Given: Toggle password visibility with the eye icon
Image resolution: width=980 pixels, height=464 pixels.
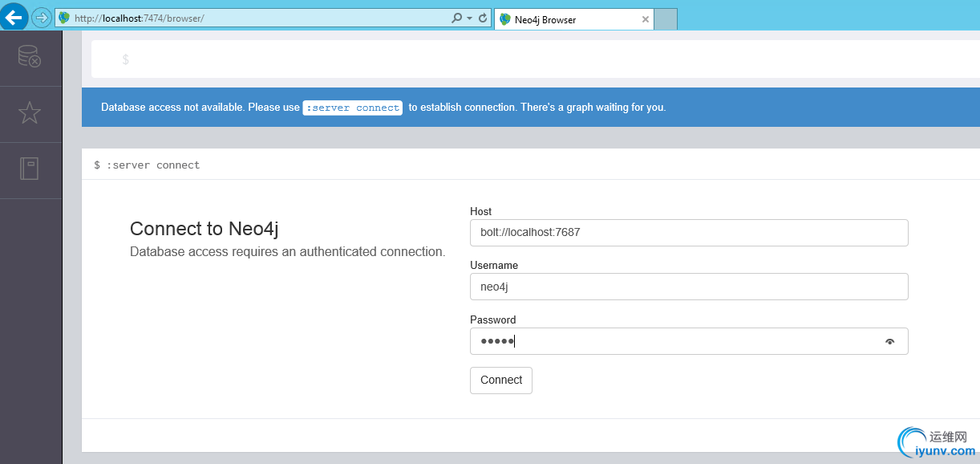Looking at the screenshot, I should 889,342.
